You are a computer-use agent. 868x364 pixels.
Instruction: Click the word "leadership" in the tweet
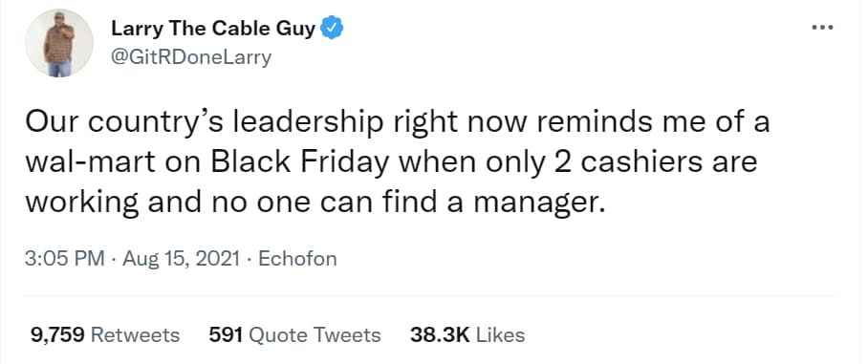[x=307, y=123]
